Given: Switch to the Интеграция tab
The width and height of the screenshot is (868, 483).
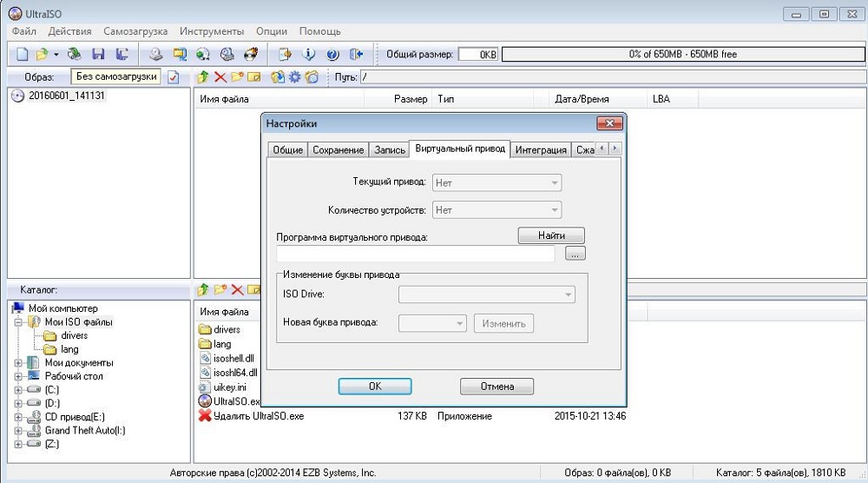Looking at the screenshot, I should (x=541, y=150).
